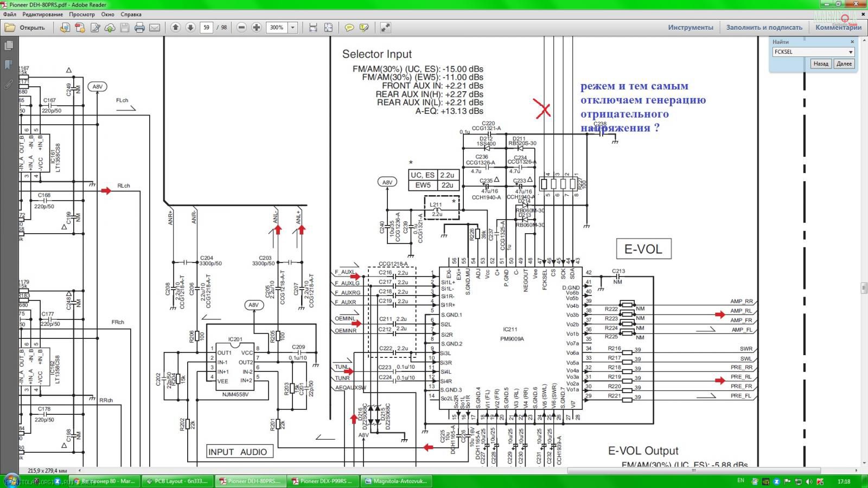Click the fit full page icon
The width and height of the screenshot is (868, 488).
click(x=328, y=27)
